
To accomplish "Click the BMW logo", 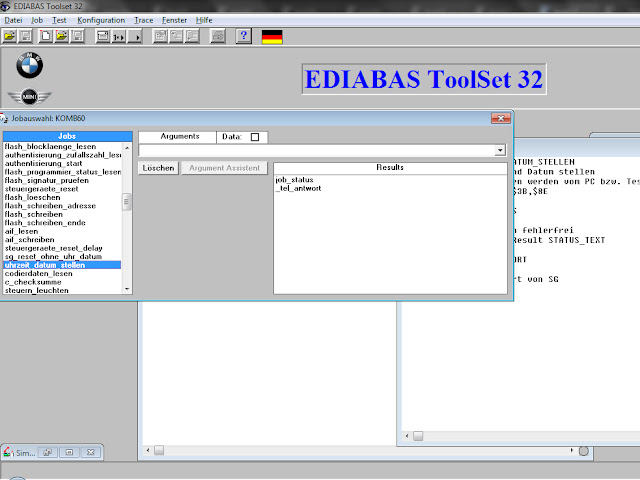I will point(30,65).
